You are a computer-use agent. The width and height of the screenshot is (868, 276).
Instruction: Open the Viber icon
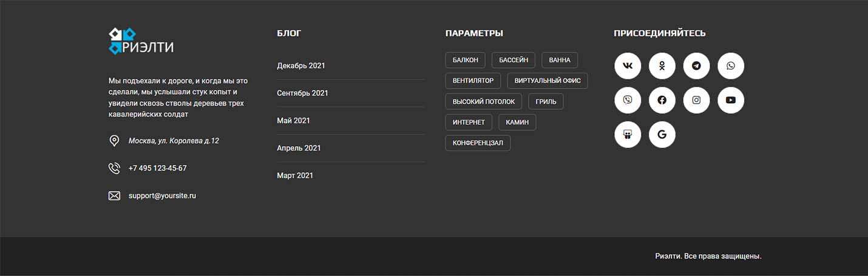[628, 100]
